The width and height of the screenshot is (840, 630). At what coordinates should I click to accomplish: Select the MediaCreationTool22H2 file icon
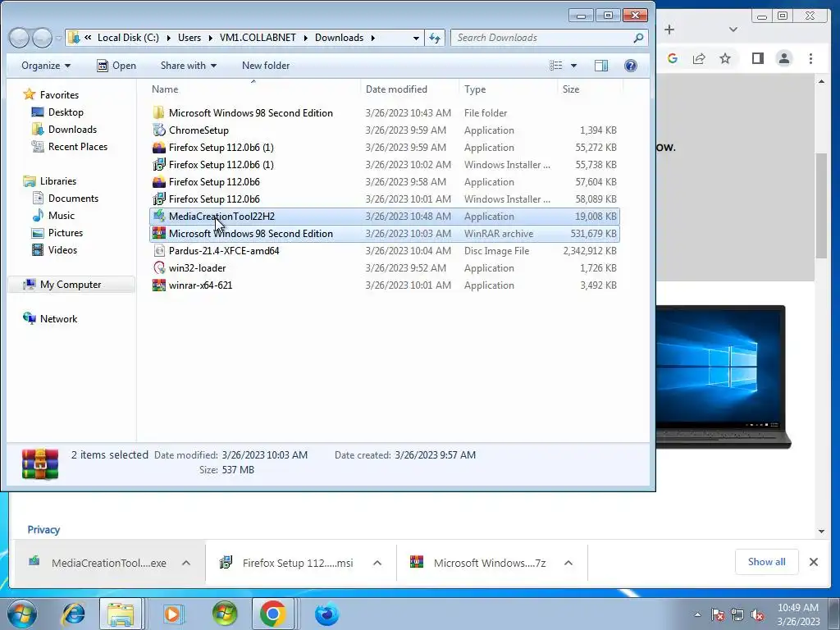[x=159, y=216]
